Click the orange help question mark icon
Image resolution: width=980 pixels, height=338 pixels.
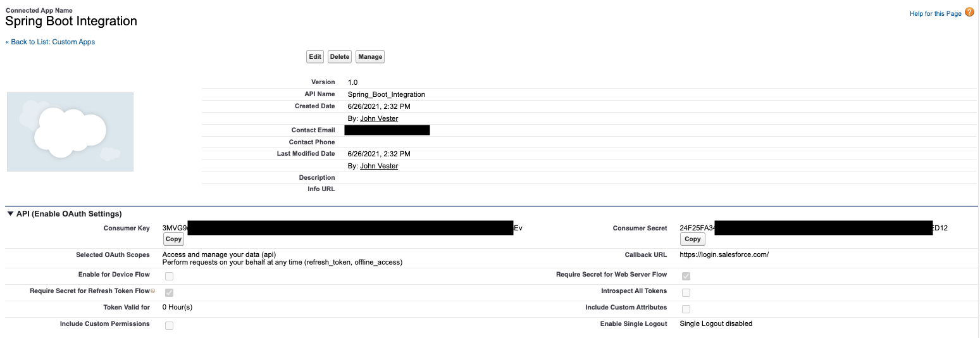[x=969, y=13]
